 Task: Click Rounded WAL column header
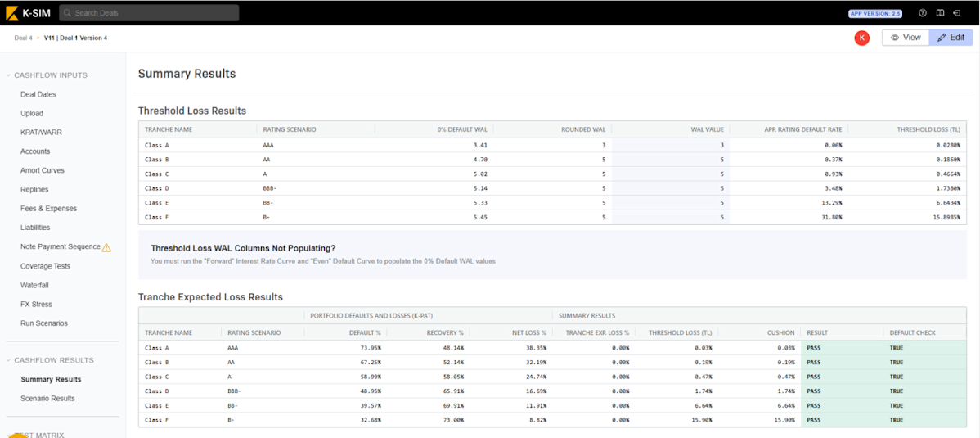tap(582, 129)
